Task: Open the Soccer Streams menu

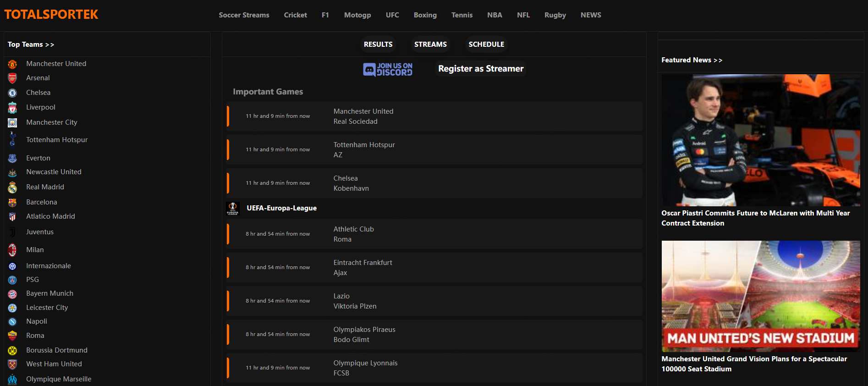Action: click(244, 15)
